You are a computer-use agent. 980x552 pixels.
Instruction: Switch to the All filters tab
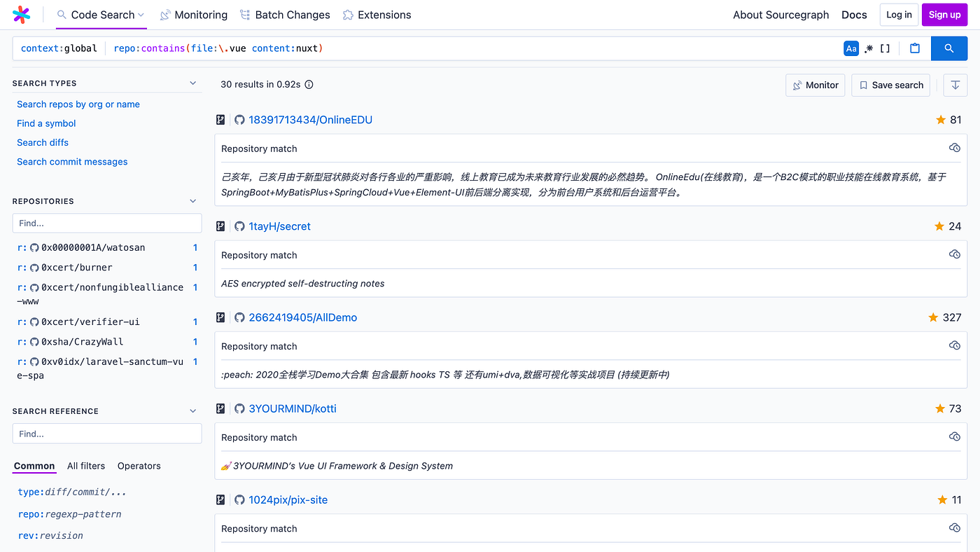85,465
